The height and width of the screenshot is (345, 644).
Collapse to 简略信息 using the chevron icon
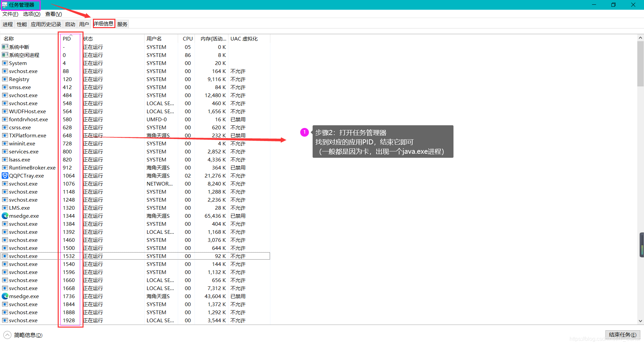(7, 335)
